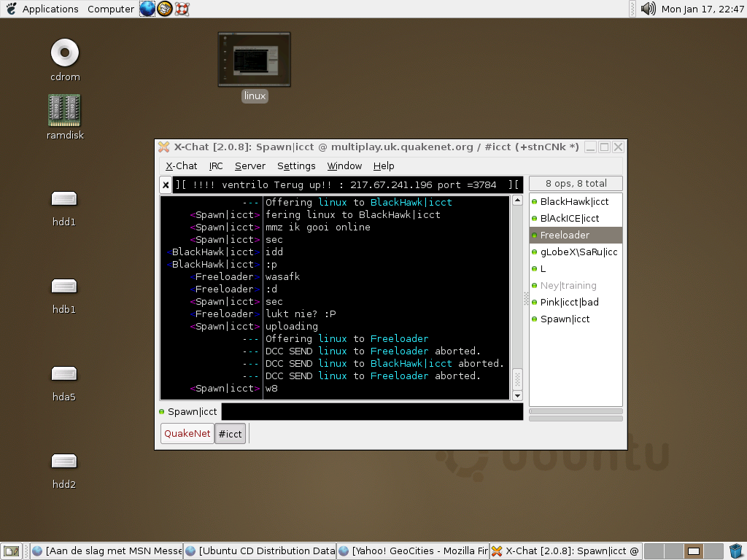Click the scroll down arrow of chat
This screenshot has height=560, width=747.
[x=517, y=396]
